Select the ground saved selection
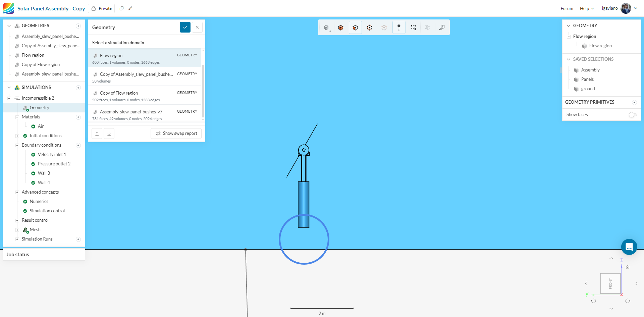The image size is (644, 317). pyautogui.click(x=588, y=89)
